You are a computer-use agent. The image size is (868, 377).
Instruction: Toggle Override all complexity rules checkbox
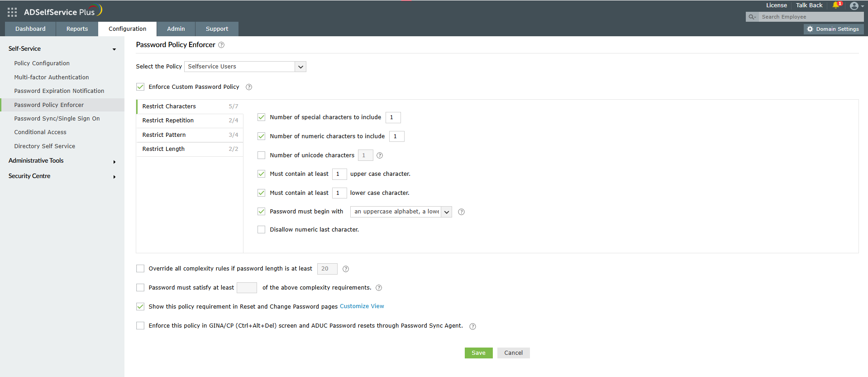140,269
